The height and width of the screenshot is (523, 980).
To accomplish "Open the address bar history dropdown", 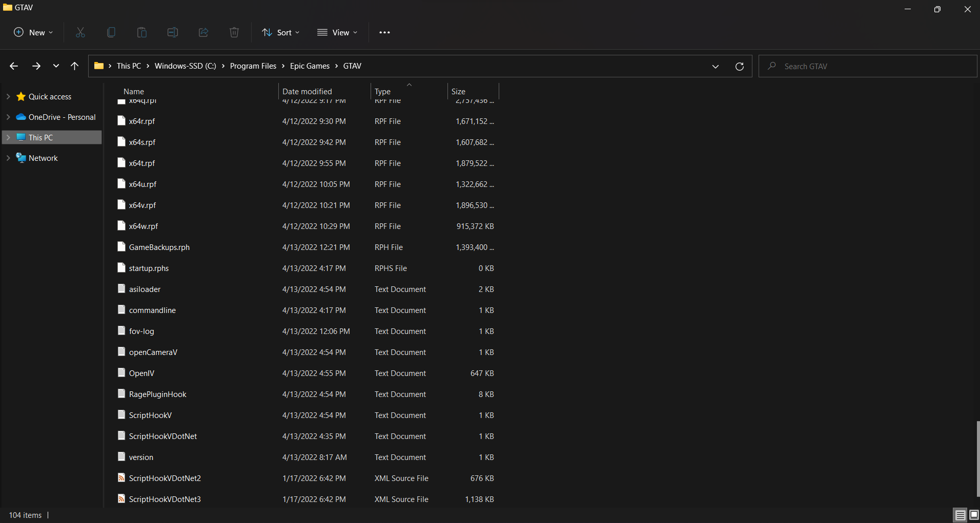I will 715,67.
